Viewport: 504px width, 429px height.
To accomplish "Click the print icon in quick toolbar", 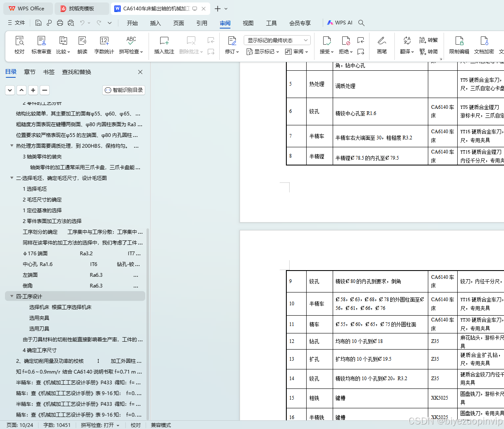I will 60,23.
